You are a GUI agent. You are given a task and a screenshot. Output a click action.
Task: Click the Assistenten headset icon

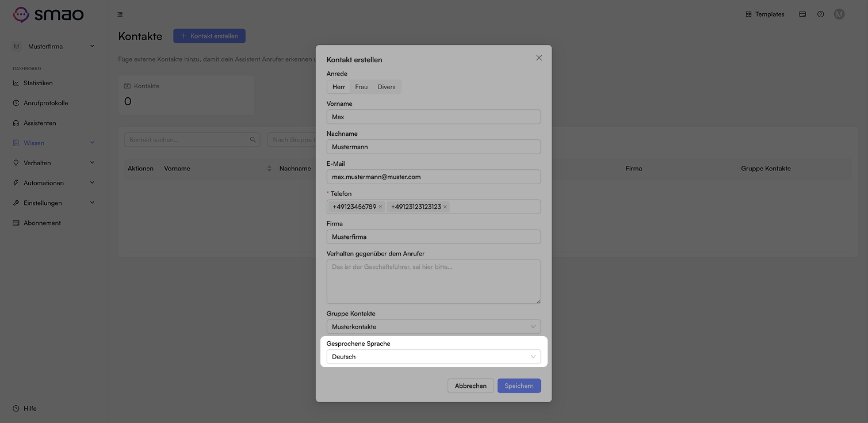16,123
